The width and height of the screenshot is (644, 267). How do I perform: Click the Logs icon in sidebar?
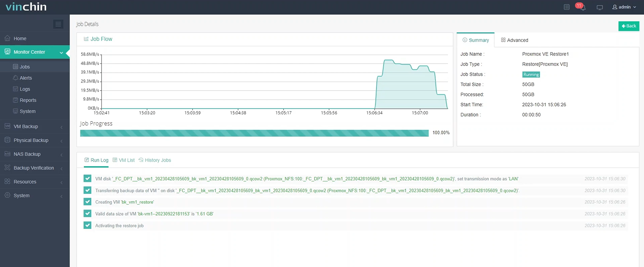pos(15,89)
